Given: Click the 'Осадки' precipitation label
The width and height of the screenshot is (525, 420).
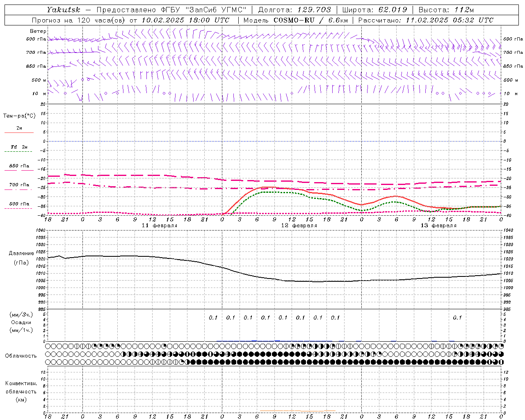Looking at the screenshot, I should [21, 322].
